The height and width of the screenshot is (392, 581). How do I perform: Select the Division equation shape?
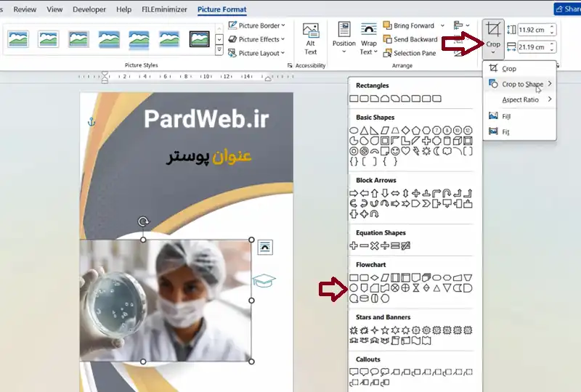coord(385,245)
